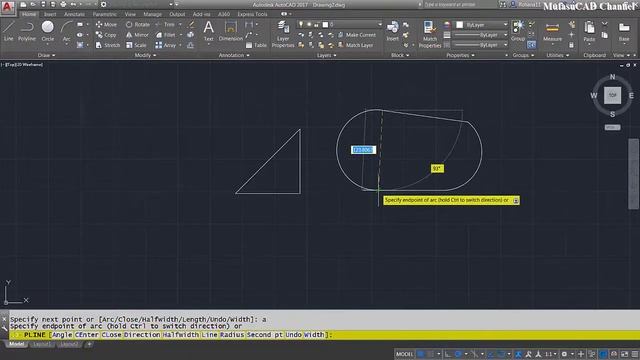
Task: Expand the Modify panel
Action: pos(145,55)
